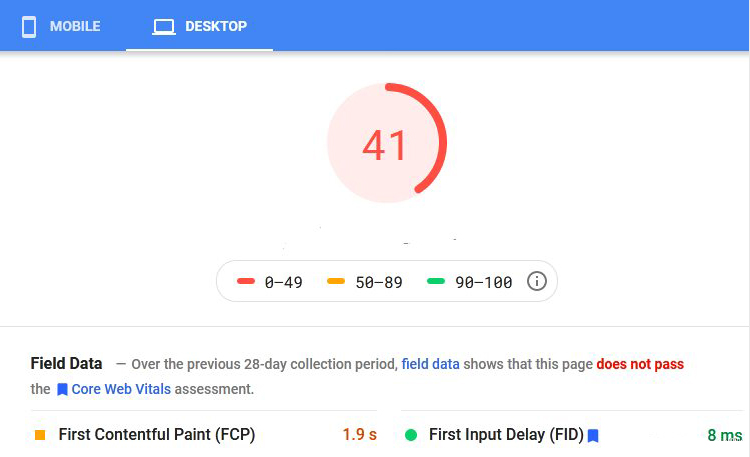Open the field data link

click(430, 364)
